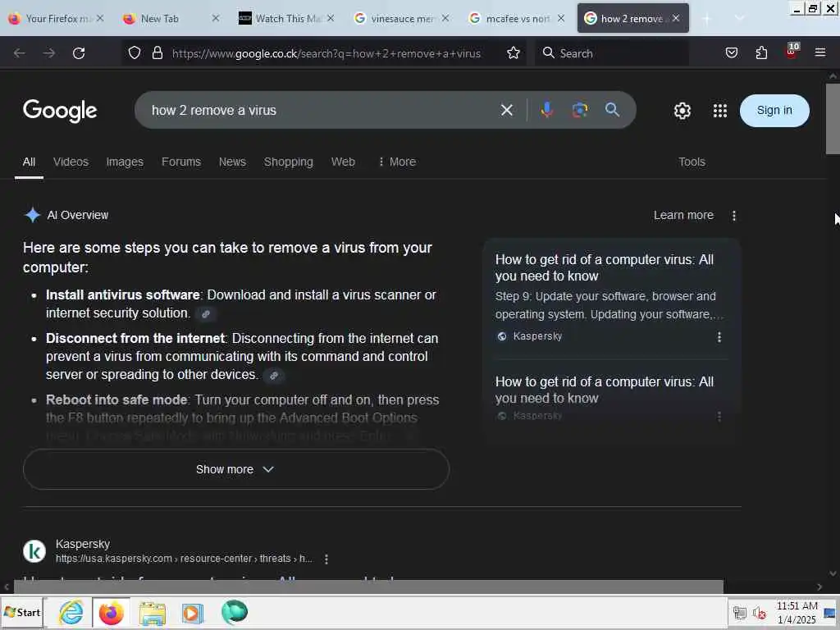
Task: Click the taskbar clock 11:51 AM
Action: (797, 606)
